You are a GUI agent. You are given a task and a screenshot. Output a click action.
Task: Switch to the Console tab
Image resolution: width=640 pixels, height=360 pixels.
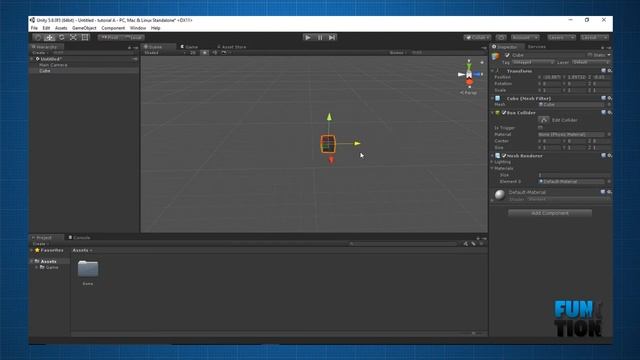[80, 238]
